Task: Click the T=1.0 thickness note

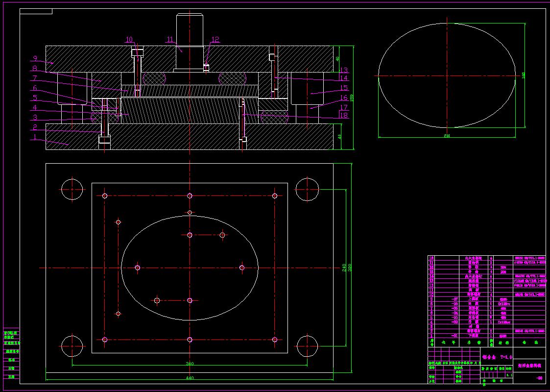Action: coord(506,357)
